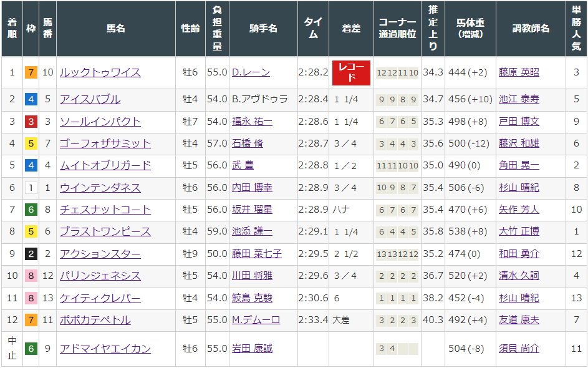Open jockey 石橋 脩 page
The width and height of the screenshot is (588, 368).
[x=247, y=143]
